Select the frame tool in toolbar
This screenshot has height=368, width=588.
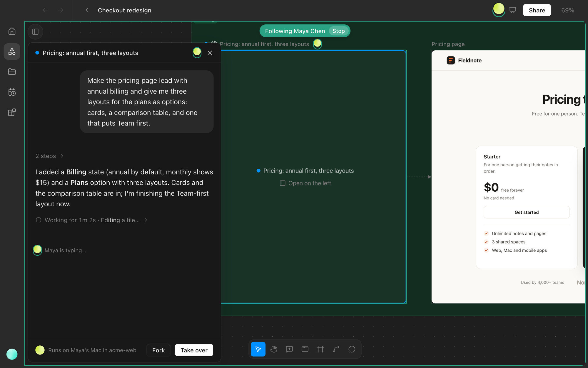tap(320, 349)
